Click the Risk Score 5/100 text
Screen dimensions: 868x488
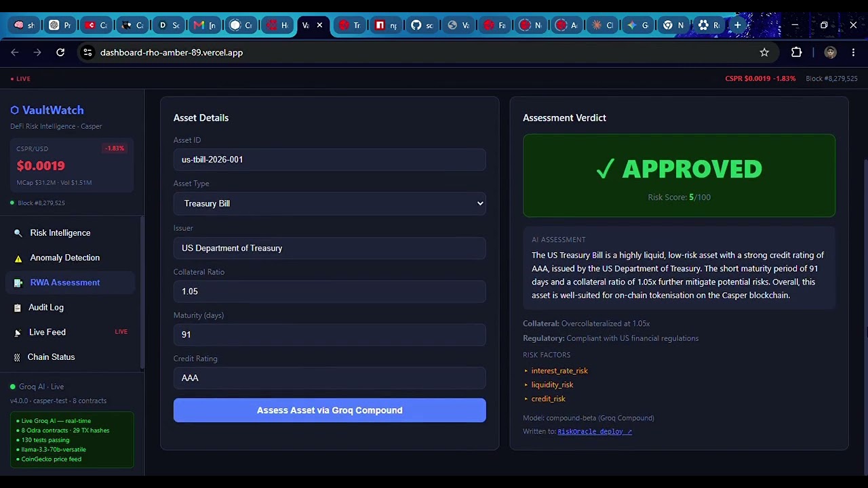click(679, 197)
